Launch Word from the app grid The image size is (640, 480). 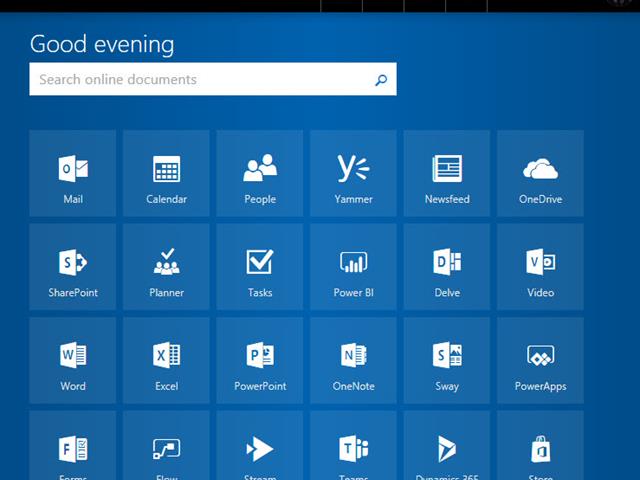coord(73,360)
